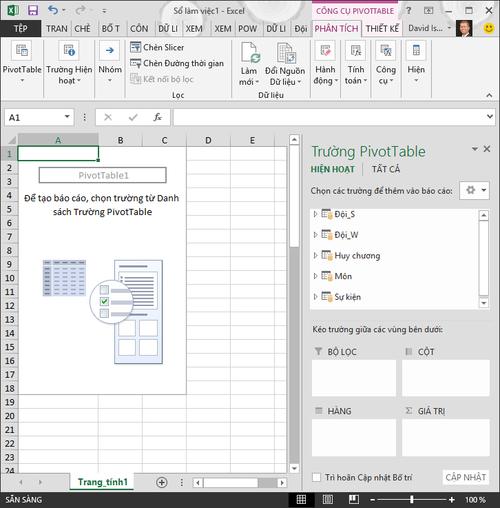This screenshot has width=500, height=508.
Task: Expand the Đội_S table
Action: (315, 214)
